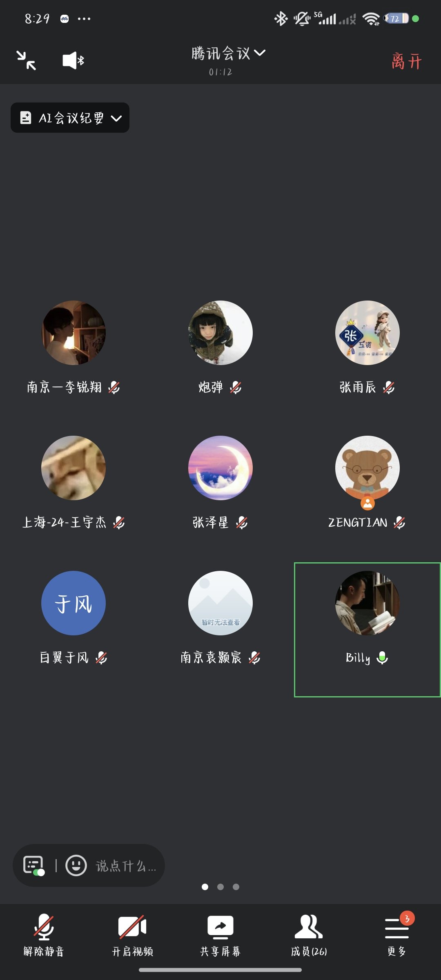Toggle 解除静音 to unmute microphone
This screenshot has height=980, width=441.
tap(44, 935)
